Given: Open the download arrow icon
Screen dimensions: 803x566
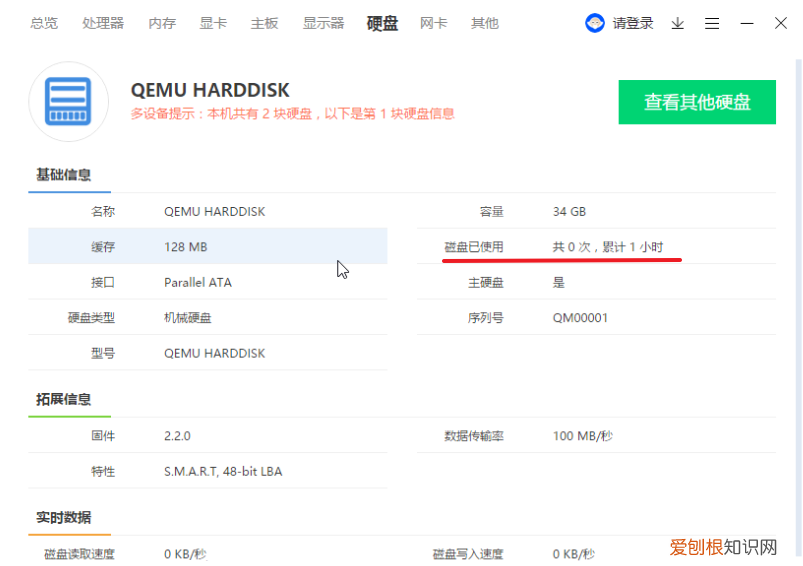Looking at the screenshot, I should [678, 23].
